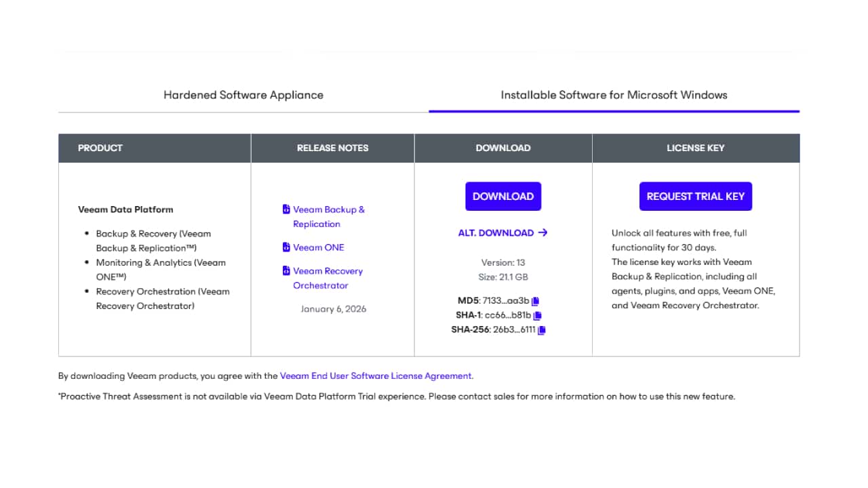Click the document icon beside Veeam ONE
Viewport: 868px width, 488px height.
tap(285, 247)
